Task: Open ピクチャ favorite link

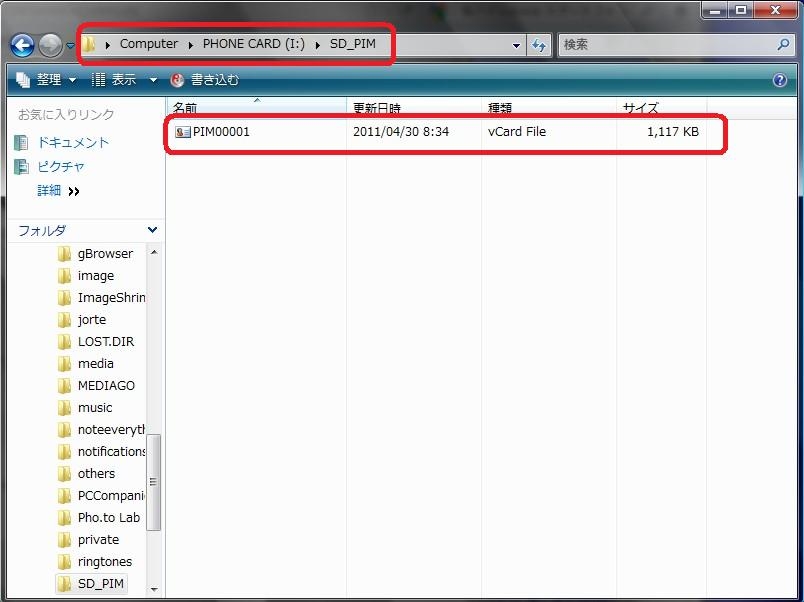Action: pyautogui.click(x=61, y=167)
